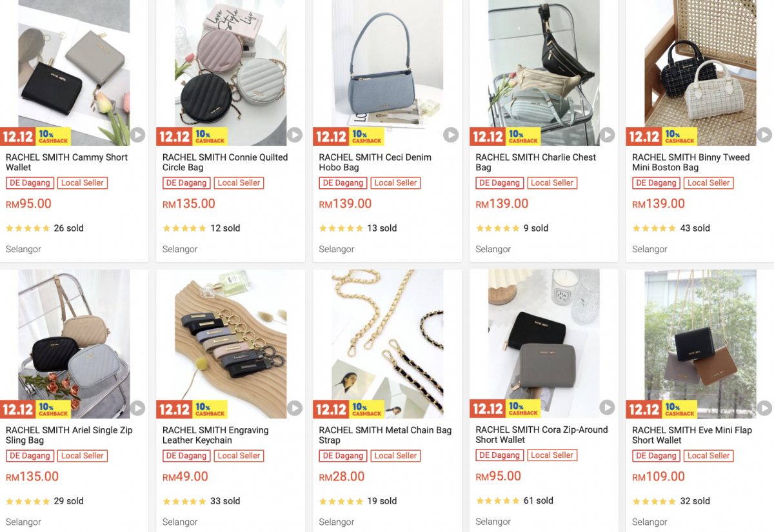Open RACHEL SMITH Metal Chain Bag Strap title
Viewport: 774px width, 532px height.
[x=385, y=435]
